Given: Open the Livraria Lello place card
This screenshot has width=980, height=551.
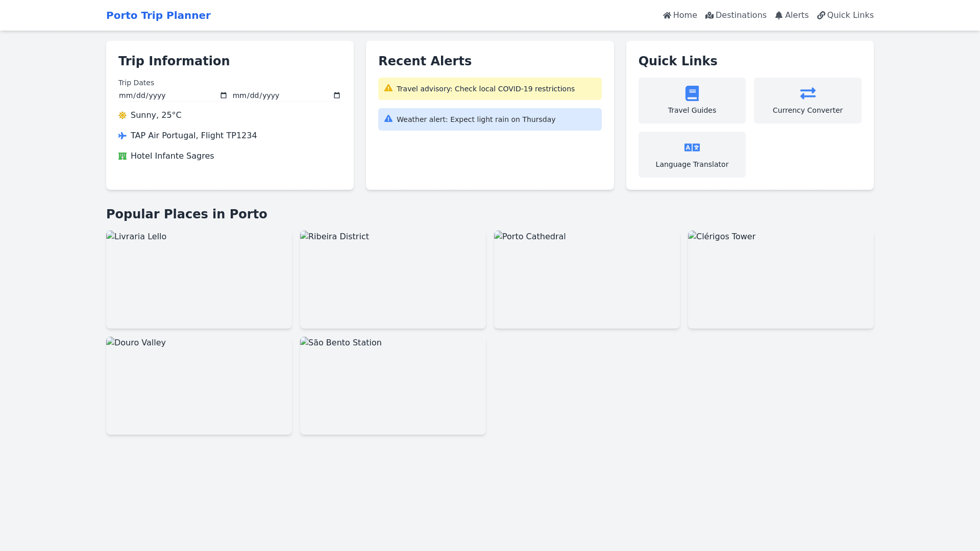Looking at the screenshot, I should [x=199, y=280].
